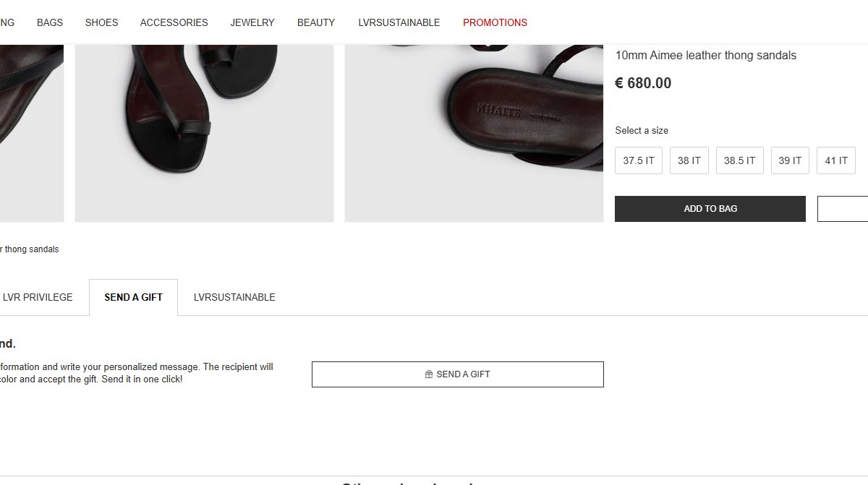
Task: Choose size 41 IT
Action: [x=836, y=160]
